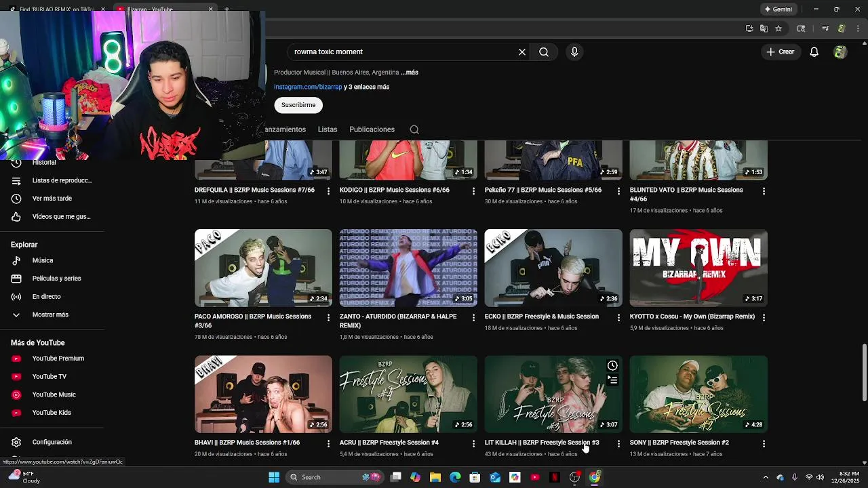Click the magnifier search button
Viewport: 868px width, 488px height.
pos(544,52)
